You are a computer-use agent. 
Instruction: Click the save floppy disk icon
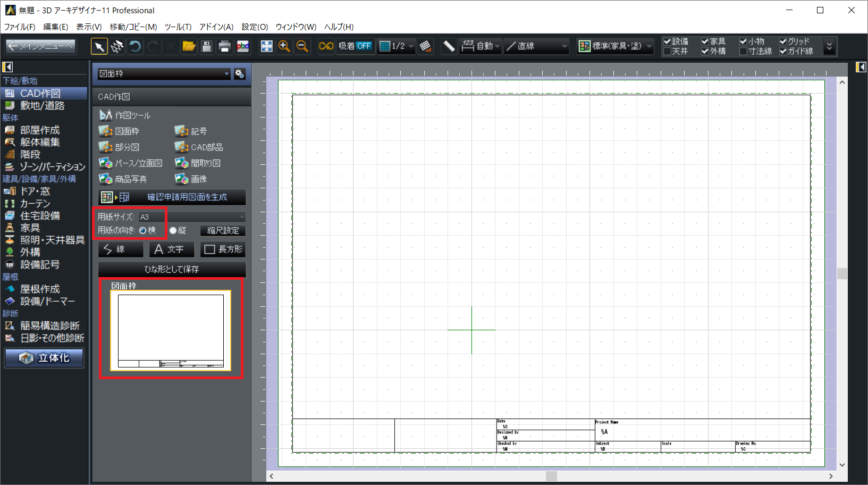(207, 47)
